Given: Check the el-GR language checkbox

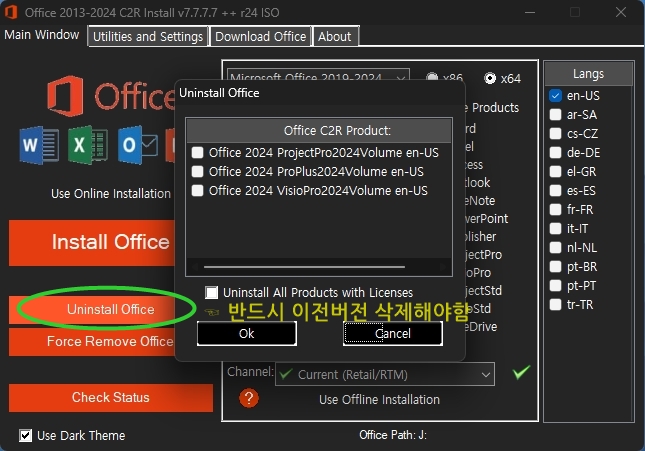Looking at the screenshot, I should (x=555, y=172).
